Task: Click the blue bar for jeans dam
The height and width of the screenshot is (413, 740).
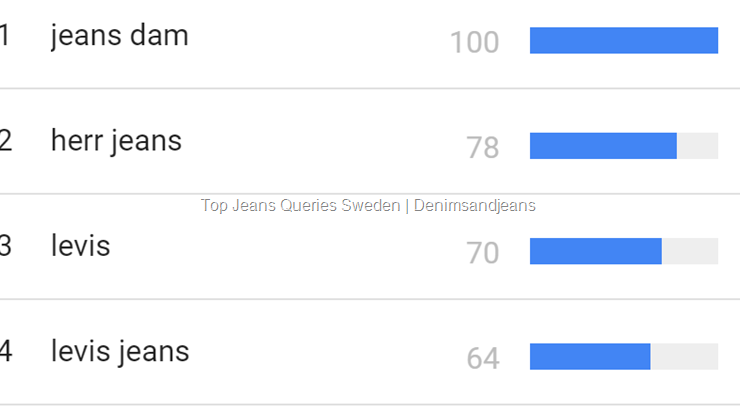Action: pos(623,40)
